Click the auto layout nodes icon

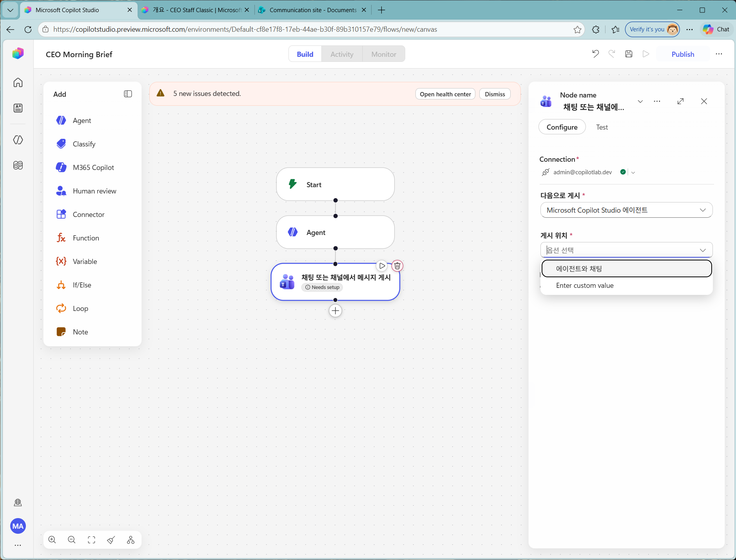[131, 540]
